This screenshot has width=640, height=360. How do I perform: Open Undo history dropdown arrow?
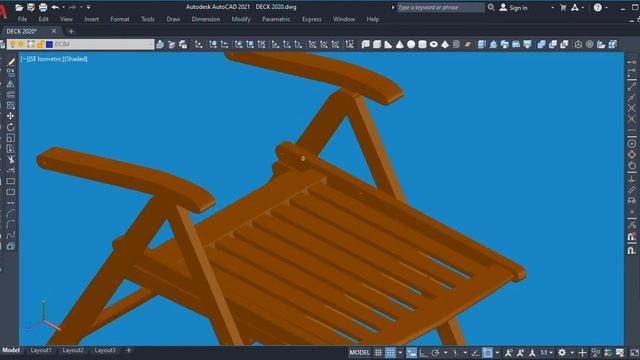64,7
